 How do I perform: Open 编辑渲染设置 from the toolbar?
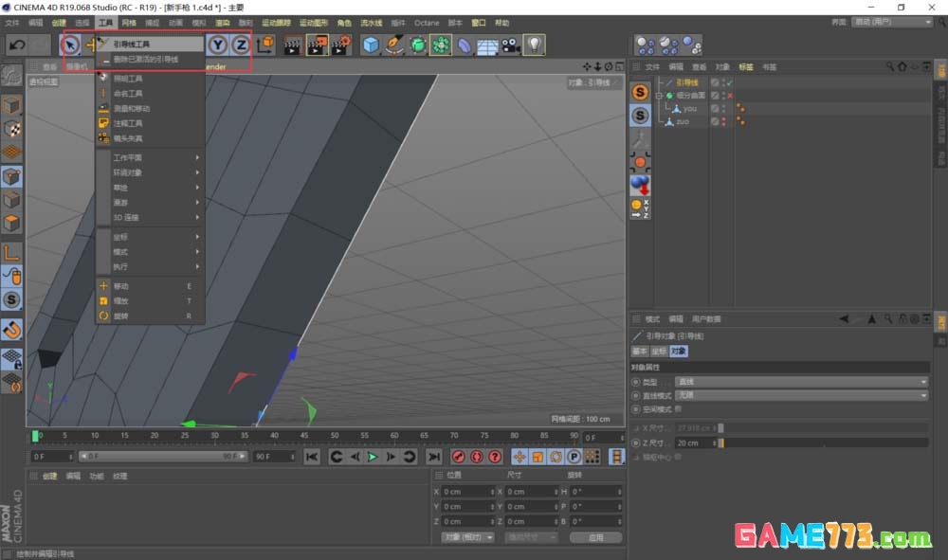pos(338,45)
